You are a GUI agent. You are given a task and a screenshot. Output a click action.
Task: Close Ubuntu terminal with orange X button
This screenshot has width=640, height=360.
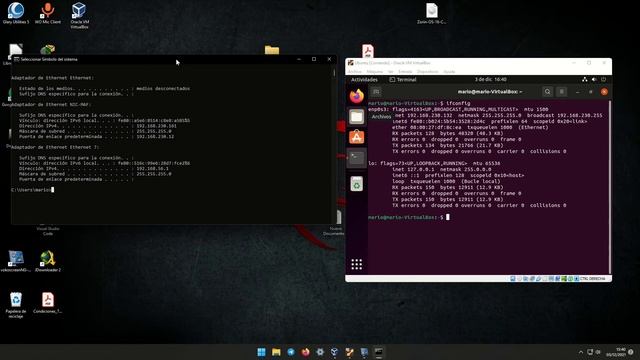pyautogui.click(x=604, y=92)
